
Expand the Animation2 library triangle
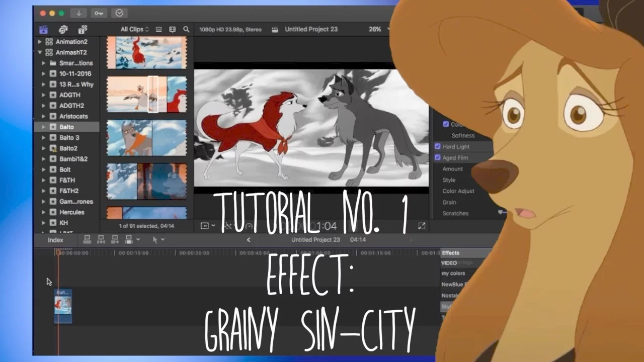[40, 42]
